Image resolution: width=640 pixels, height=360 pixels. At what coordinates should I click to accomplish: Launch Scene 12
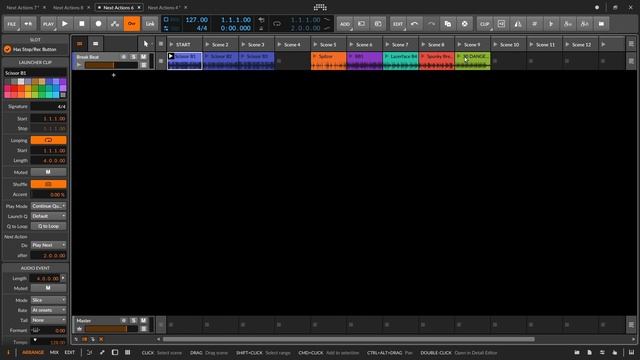point(567,44)
